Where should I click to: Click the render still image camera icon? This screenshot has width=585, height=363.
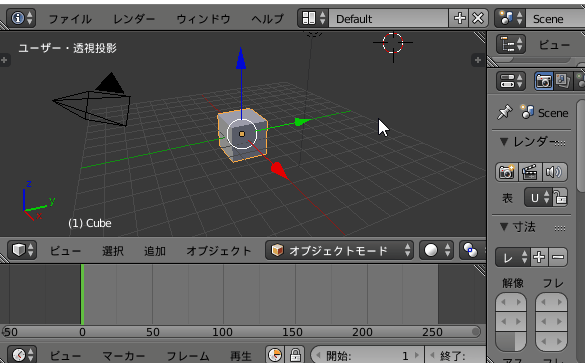pyautogui.click(x=507, y=172)
